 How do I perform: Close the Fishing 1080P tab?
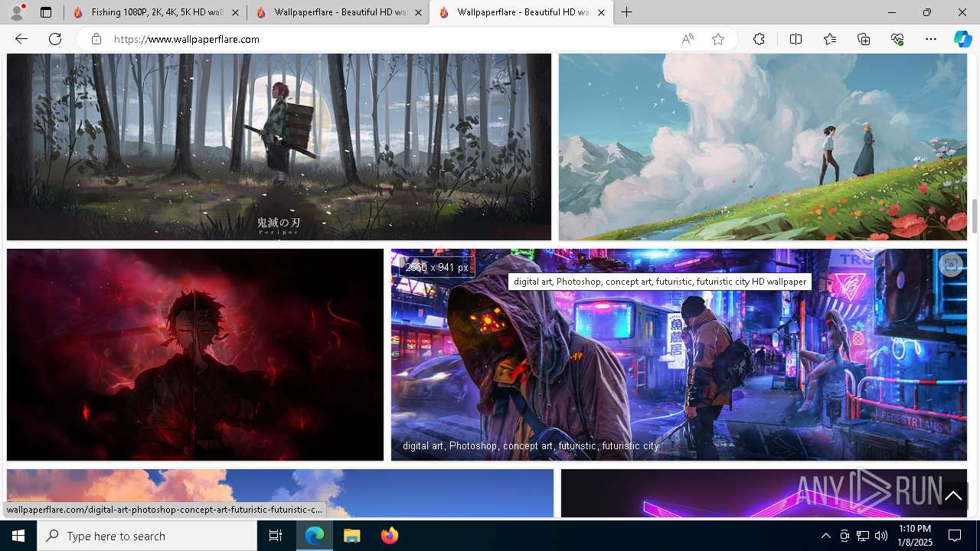[x=235, y=12]
